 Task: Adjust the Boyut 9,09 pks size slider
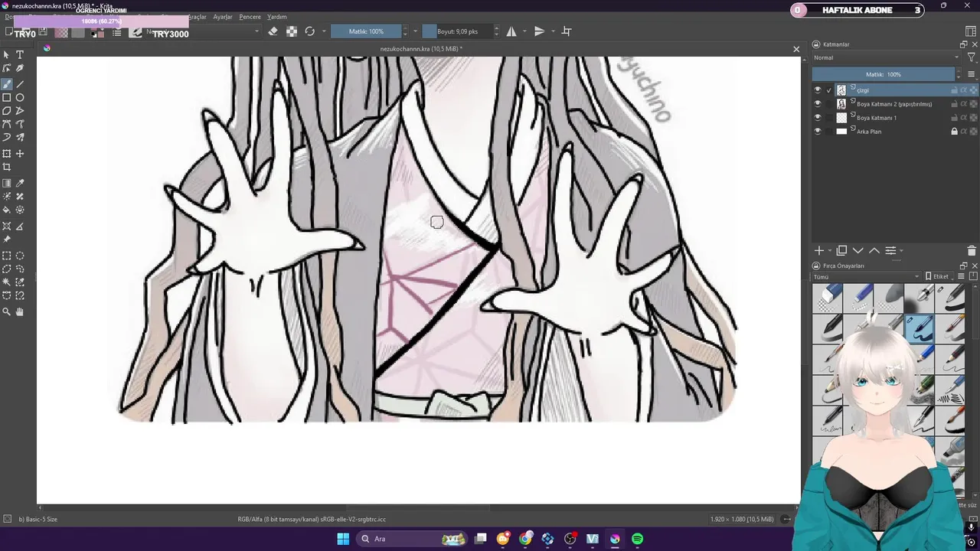[458, 31]
